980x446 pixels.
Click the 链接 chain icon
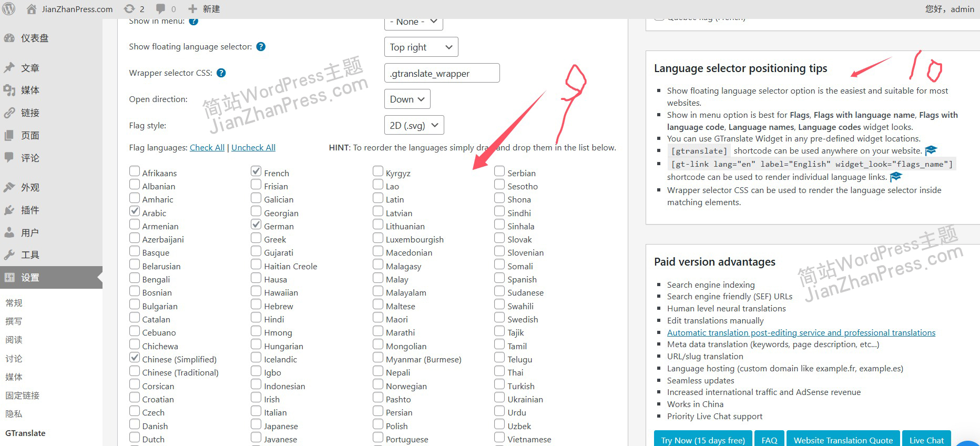coord(9,113)
